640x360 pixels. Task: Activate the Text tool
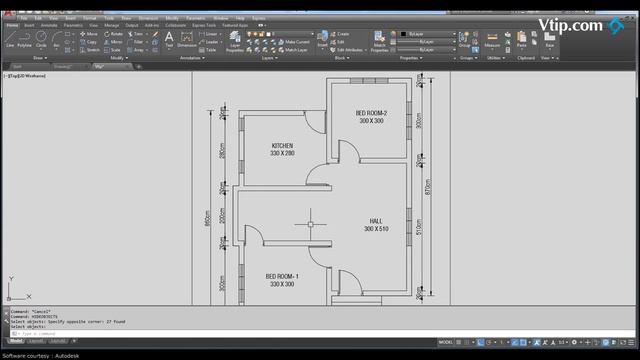point(169,40)
